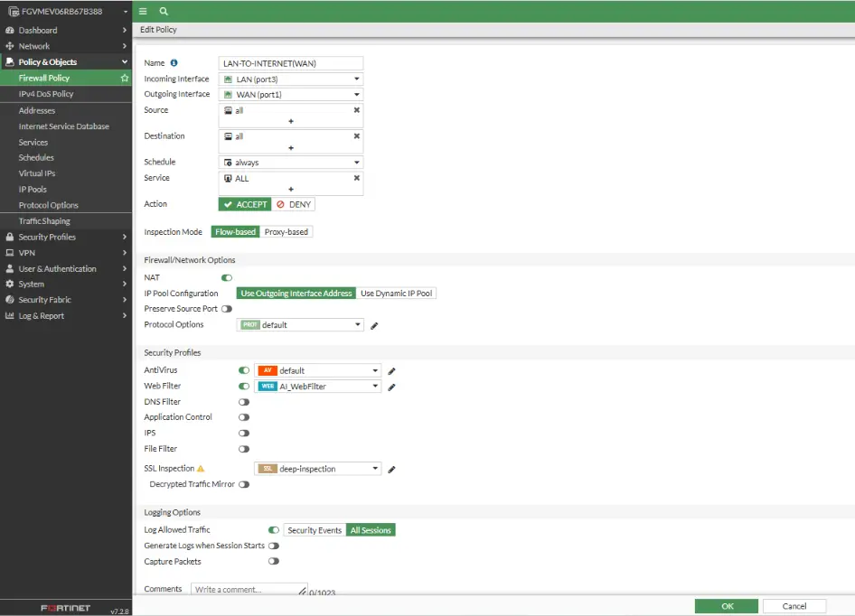This screenshot has height=616, width=855.
Task: Cancel the policy edit
Action: pos(794,606)
